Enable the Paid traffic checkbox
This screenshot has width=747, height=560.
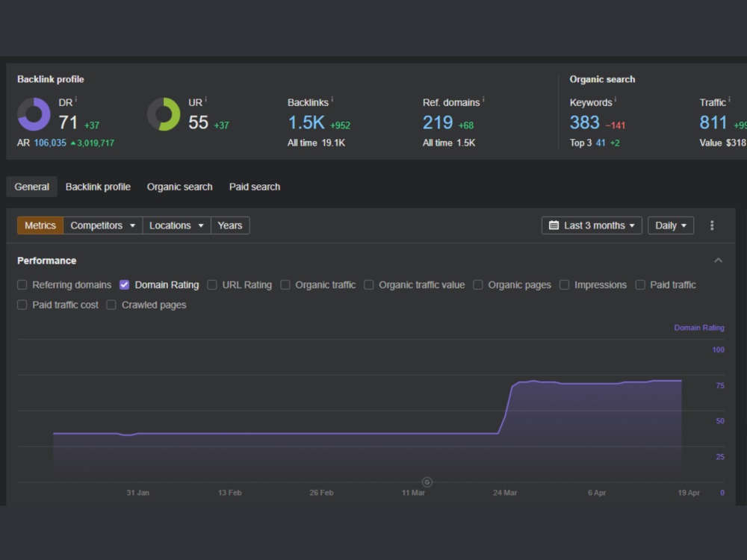pos(640,284)
